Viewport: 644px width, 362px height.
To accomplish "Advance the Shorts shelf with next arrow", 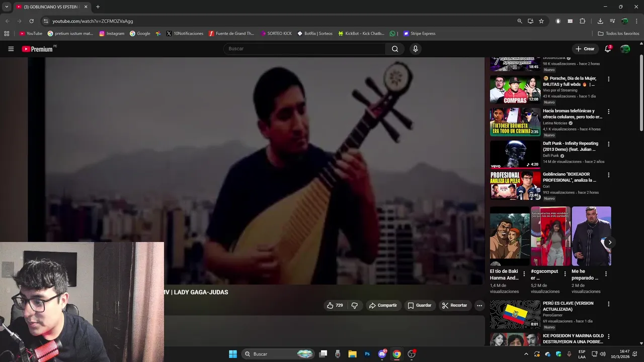I will [610, 242].
